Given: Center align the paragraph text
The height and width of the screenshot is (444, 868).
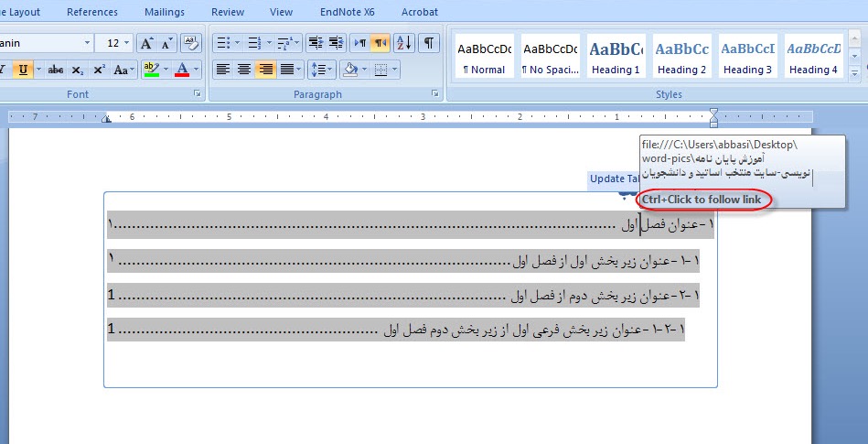Looking at the screenshot, I should [244, 70].
